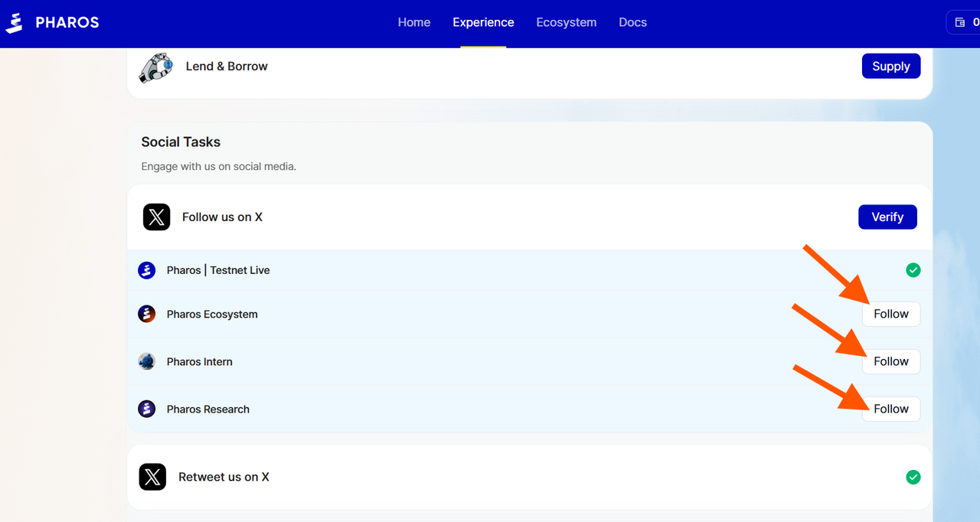The image size is (980, 522).
Task: Open the Docs tab
Action: [633, 22]
